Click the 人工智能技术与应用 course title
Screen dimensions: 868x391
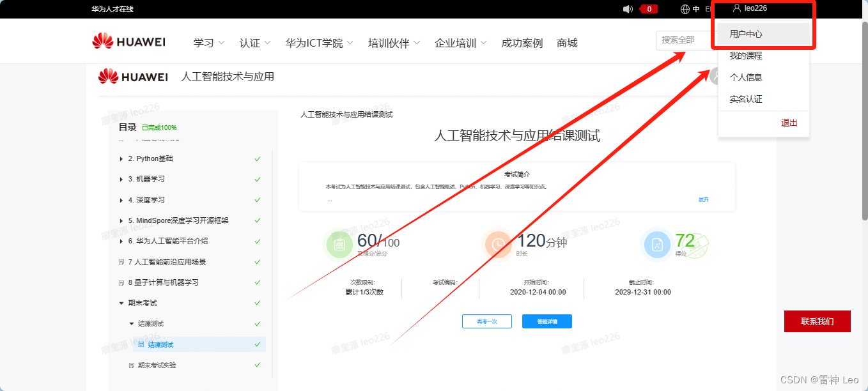[x=228, y=77]
